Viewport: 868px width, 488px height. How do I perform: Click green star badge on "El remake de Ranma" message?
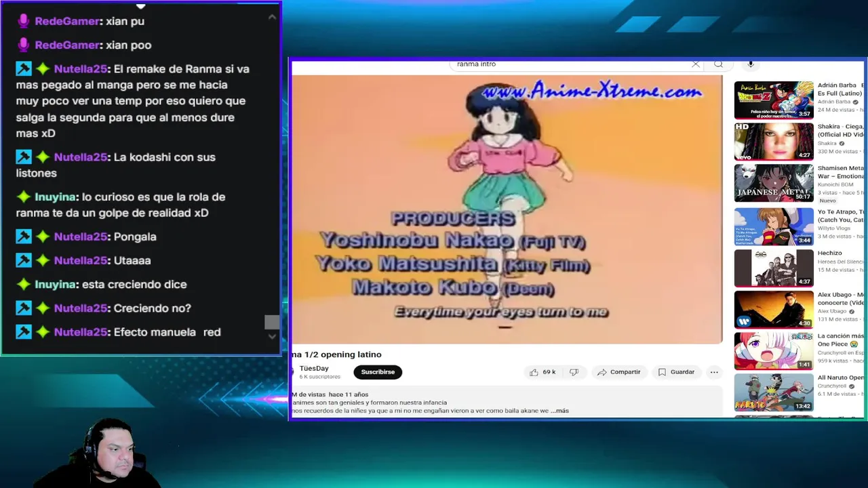(x=43, y=68)
